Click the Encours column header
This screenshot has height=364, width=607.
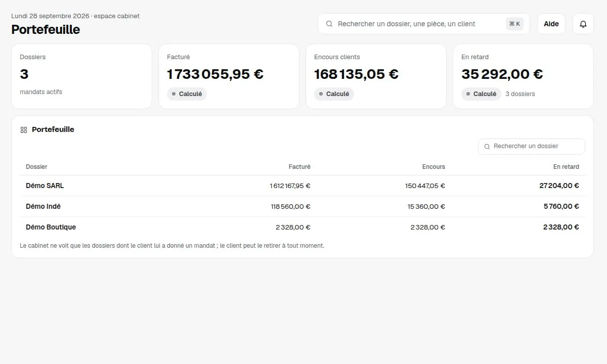[433, 167]
